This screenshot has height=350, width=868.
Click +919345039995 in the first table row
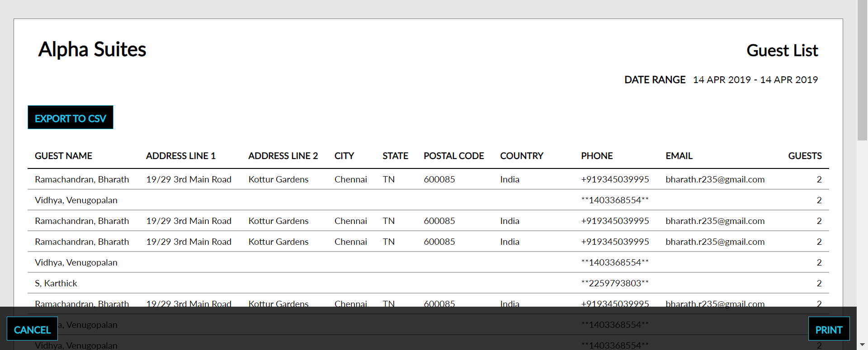(x=615, y=179)
